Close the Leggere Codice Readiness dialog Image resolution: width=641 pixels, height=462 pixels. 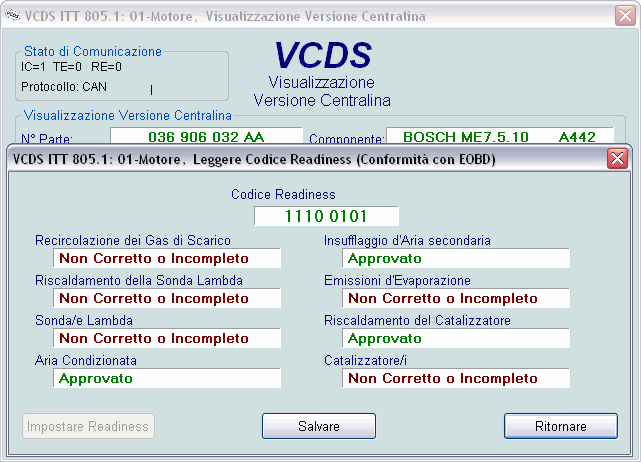617,159
